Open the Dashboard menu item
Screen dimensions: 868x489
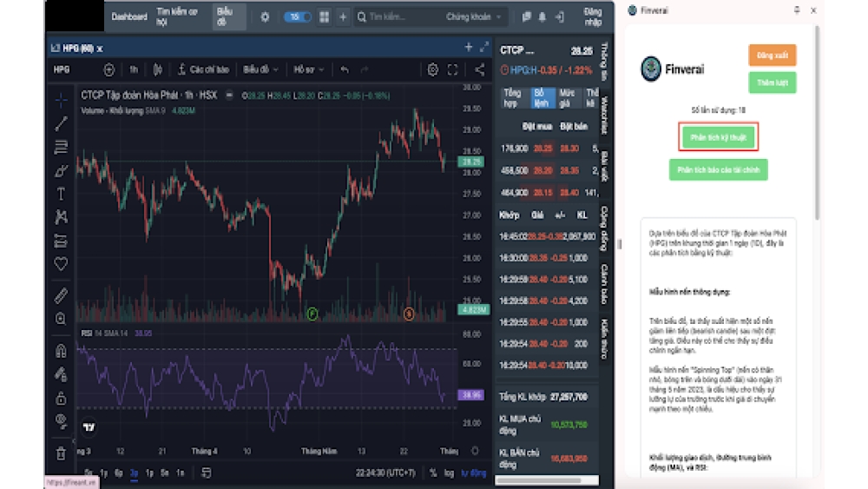(x=129, y=17)
